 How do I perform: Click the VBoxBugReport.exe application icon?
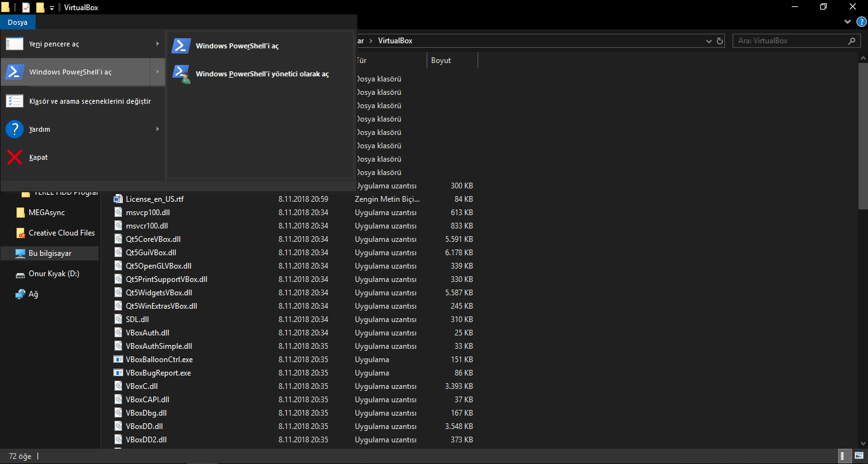click(118, 373)
